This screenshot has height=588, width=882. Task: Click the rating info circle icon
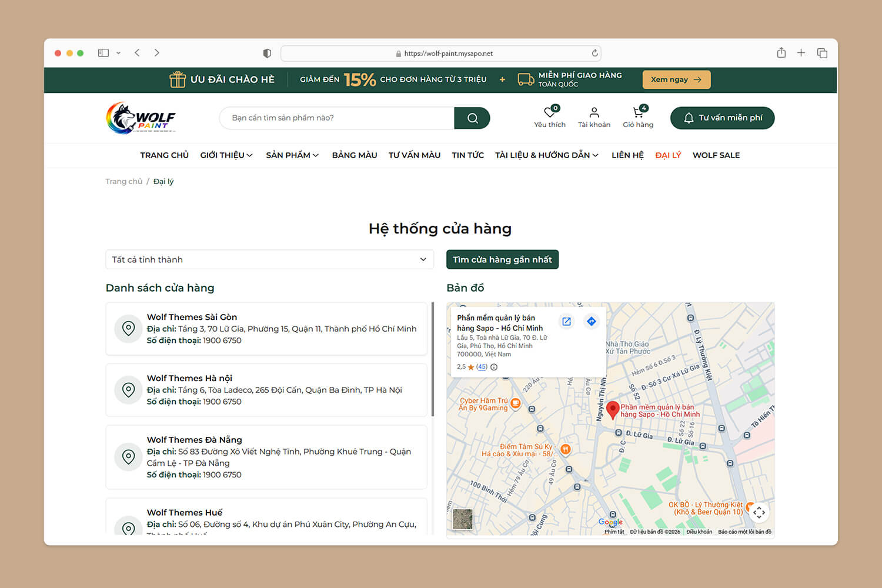pyautogui.click(x=494, y=367)
